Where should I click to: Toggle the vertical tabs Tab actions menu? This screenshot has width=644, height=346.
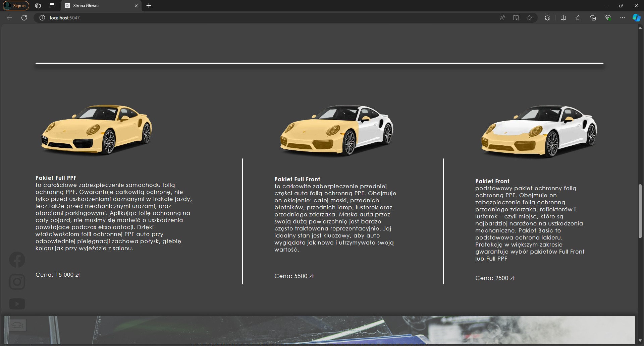point(52,6)
